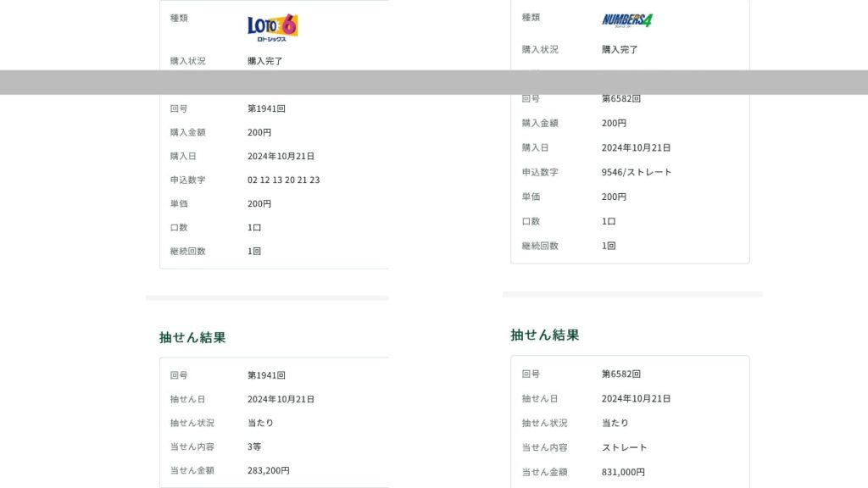Click the Numbers 4 購入完了 status
The width and height of the screenshot is (868, 488).
pyautogui.click(x=620, y=49)
